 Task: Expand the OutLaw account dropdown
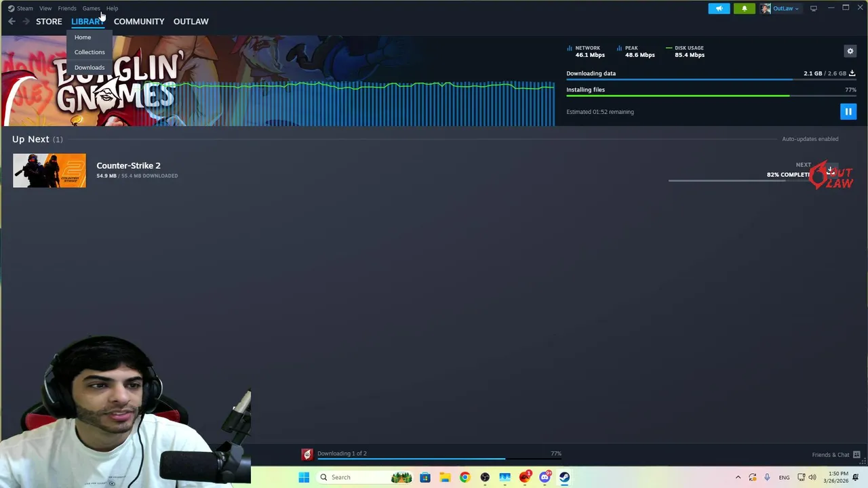click(785, 8)
